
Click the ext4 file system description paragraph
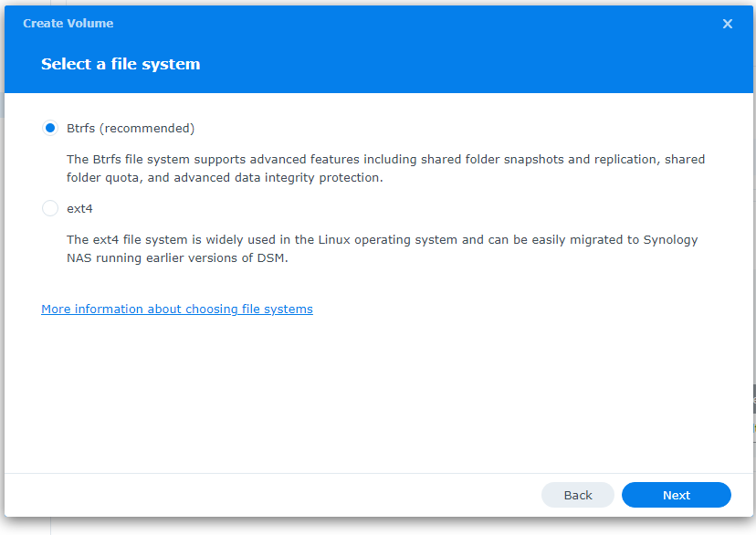point(382,248)
